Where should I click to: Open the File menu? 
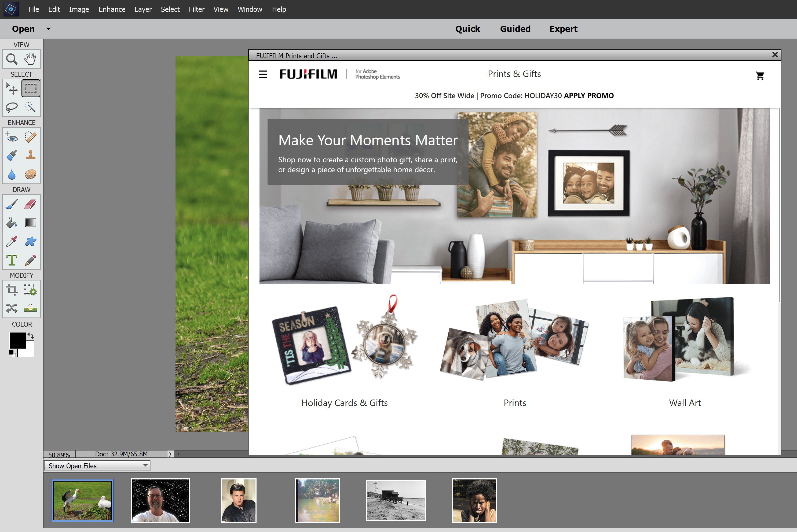pyautogui.click(x=34, y=9)
